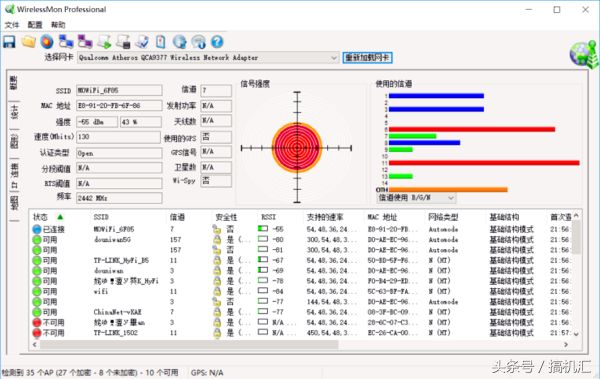Viewport: 600px width, 379px height.
Task: Select the TP-LINK_1502 network row
Action: click(302, 333)
